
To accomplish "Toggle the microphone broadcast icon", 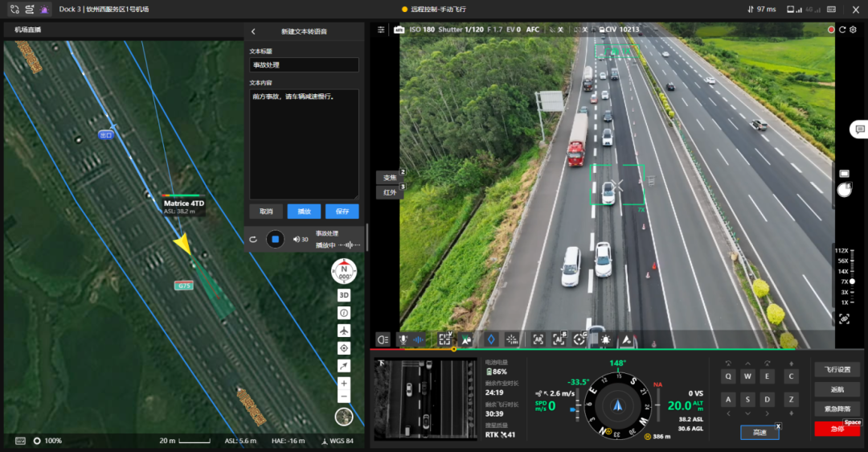I will [x=403, y=339].
